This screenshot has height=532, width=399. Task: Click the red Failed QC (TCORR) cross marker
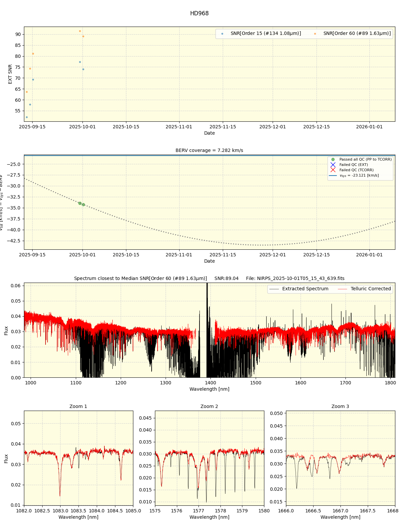click(333, 170)
